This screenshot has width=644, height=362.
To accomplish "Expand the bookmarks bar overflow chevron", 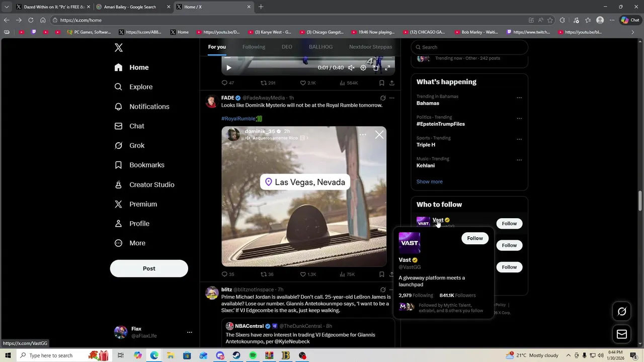I will (x=633, y=32).
